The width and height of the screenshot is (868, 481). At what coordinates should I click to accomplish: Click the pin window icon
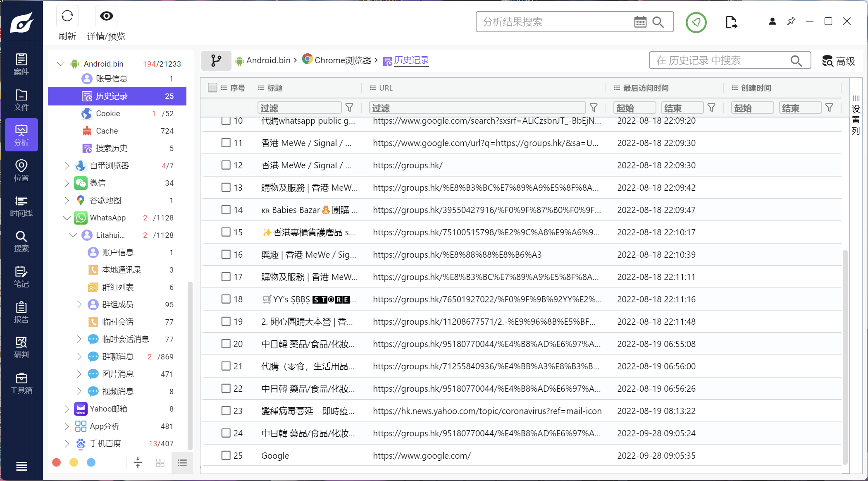(x=791, y=21)
